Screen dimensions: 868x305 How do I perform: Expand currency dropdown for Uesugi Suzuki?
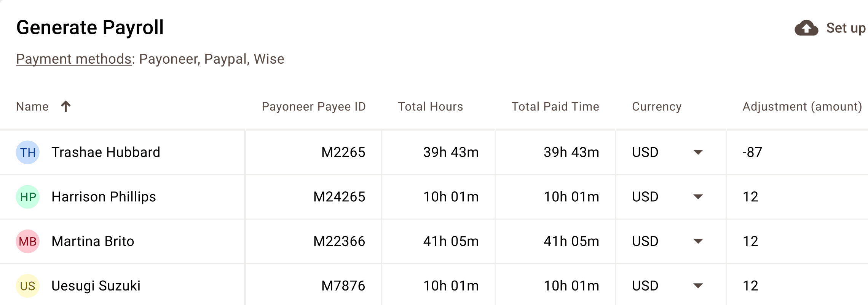[698, 286]
